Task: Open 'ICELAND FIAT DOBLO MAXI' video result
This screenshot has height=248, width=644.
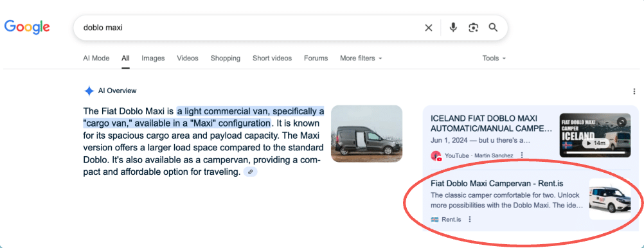Action: (x=492, y=123)
